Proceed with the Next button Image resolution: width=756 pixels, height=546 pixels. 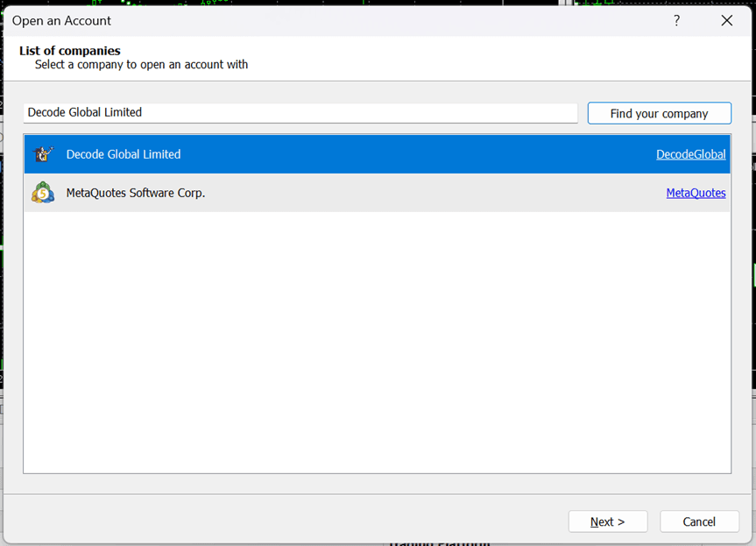click(607, 521)
